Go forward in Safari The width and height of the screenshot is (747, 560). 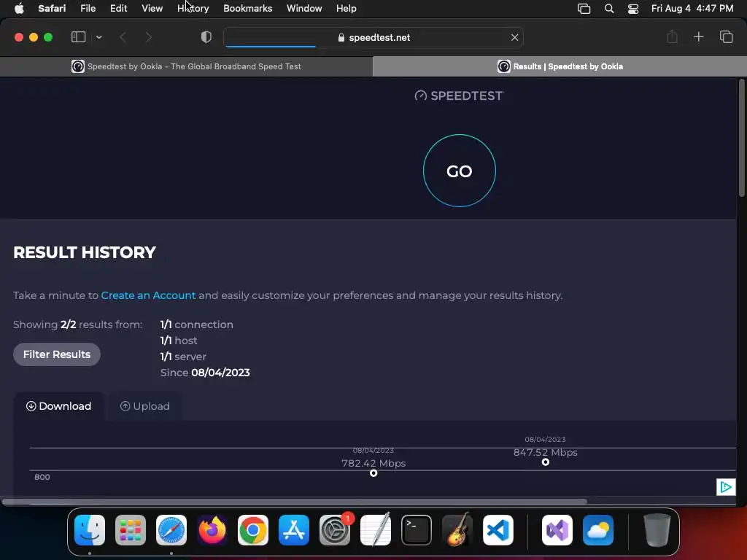pos(148,37)
